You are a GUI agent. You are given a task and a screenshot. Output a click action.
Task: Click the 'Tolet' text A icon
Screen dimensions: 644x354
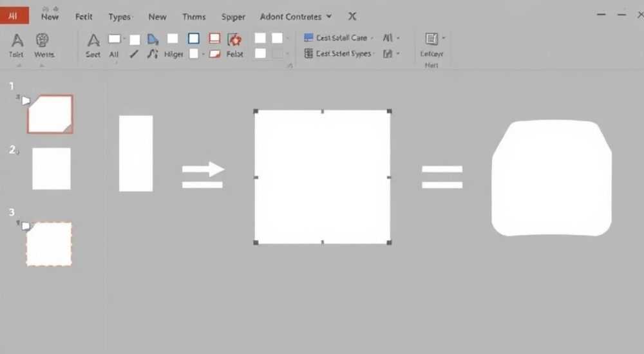click(17, 41)
